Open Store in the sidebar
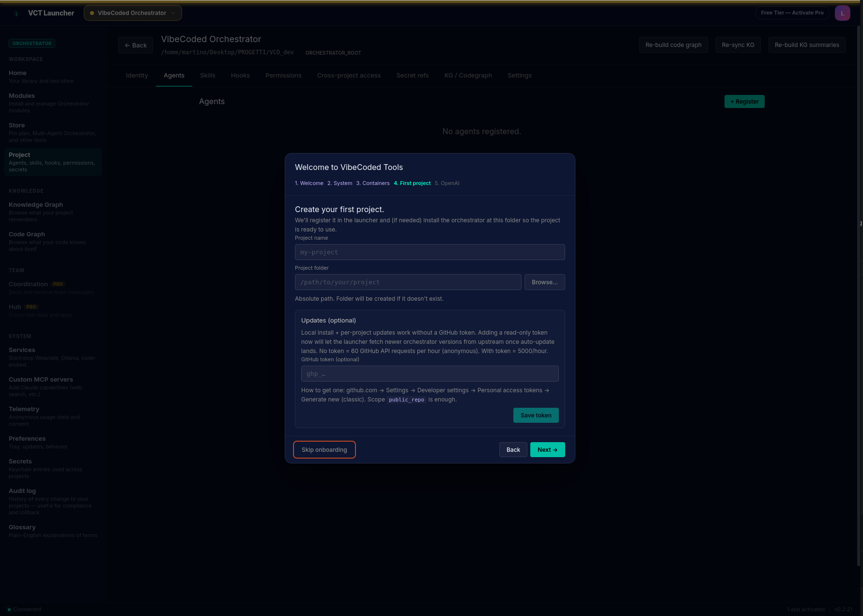 (53, 132)
